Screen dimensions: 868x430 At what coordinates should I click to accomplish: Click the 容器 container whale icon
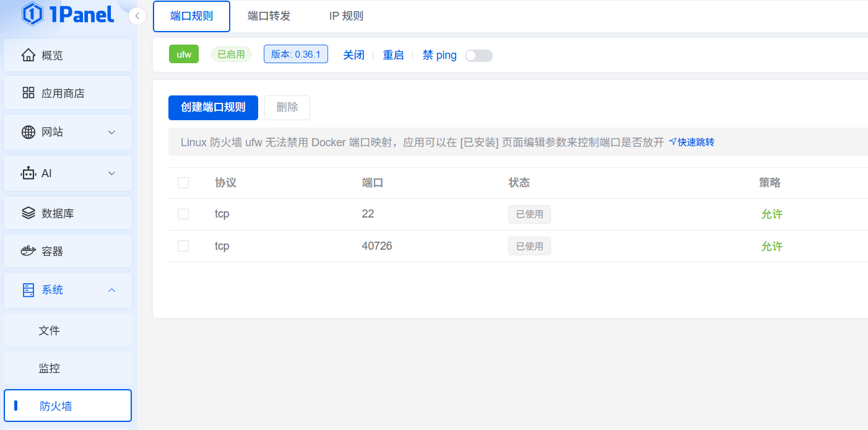coord(27,250)
